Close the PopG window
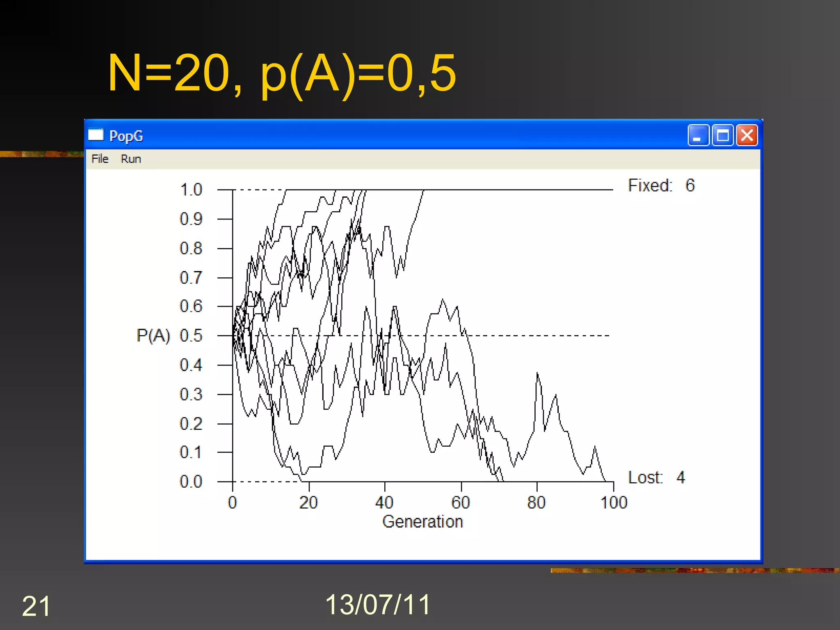Screen dimensions: 840x630 747,135
